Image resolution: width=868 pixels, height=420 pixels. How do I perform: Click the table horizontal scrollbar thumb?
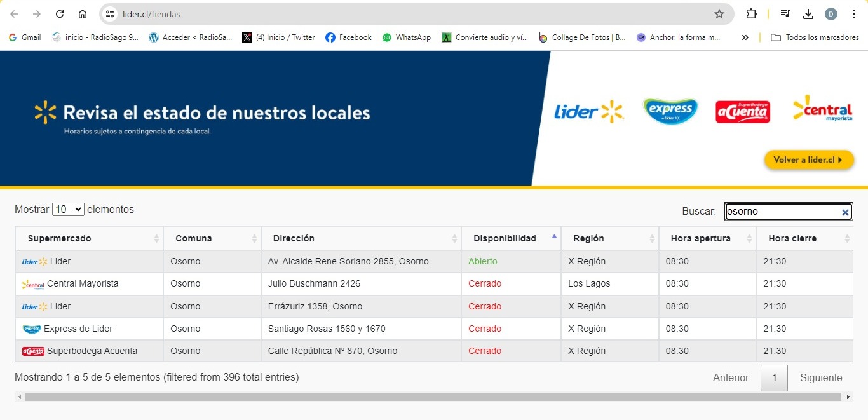pyautogui.click(x=432, y=397)
